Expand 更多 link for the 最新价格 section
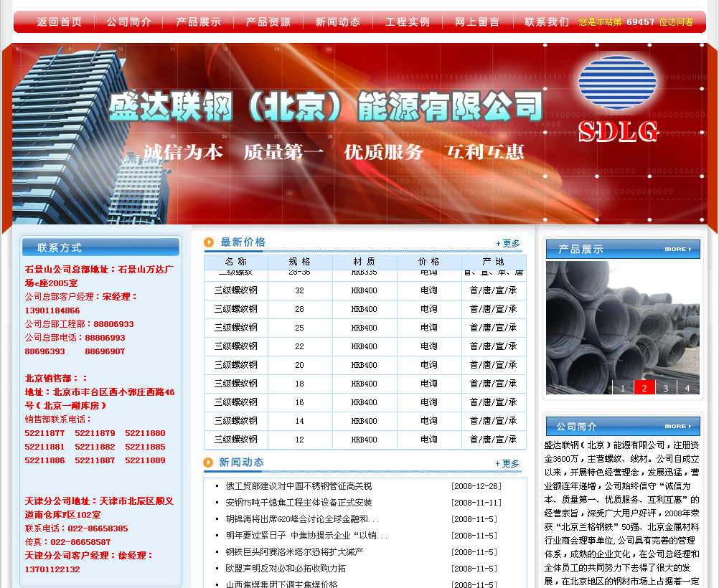 coord(508,244)
